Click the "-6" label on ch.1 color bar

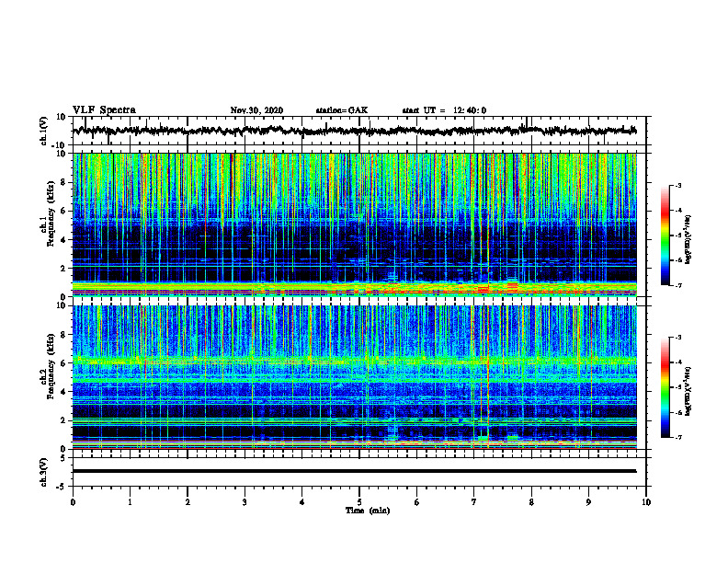coord(678,260)
